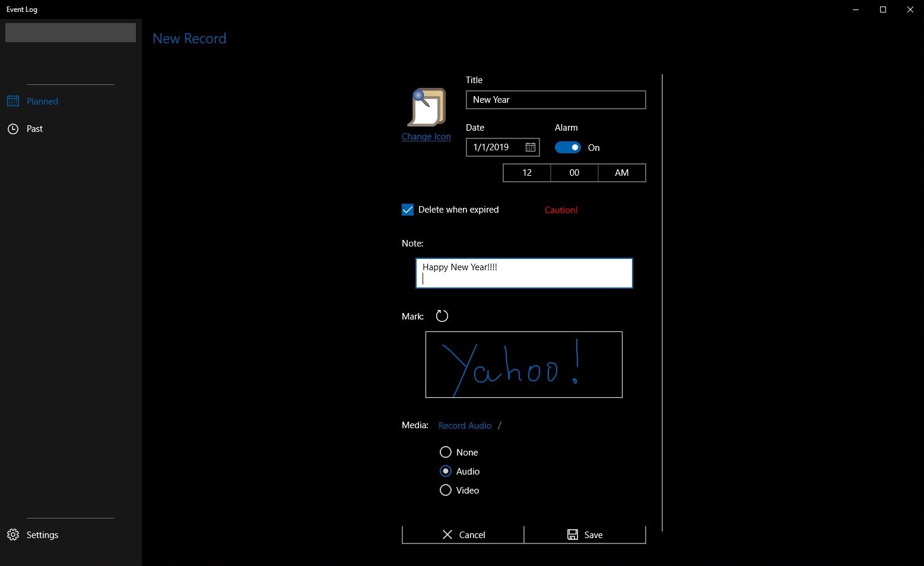Uncheck Delete when expired checkbox
The image size is (924, 566).
(x=408, y=210)
